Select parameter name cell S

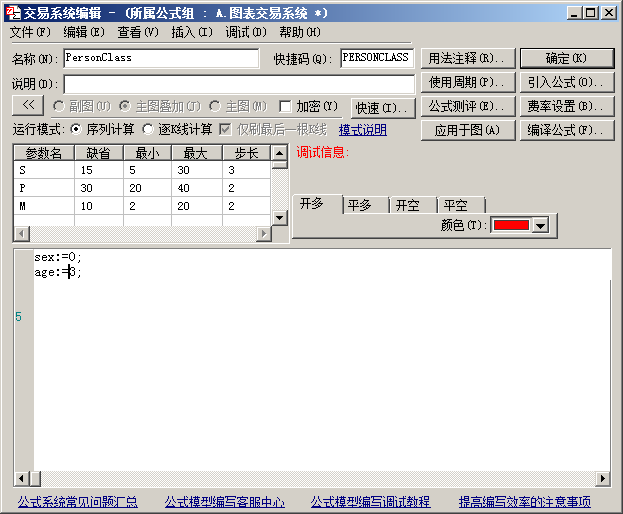[x=44, y=170]
